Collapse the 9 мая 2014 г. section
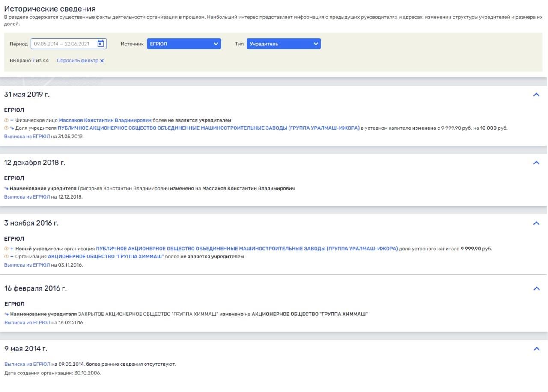The height and width of the screenshot is (392, 548). 536,349
